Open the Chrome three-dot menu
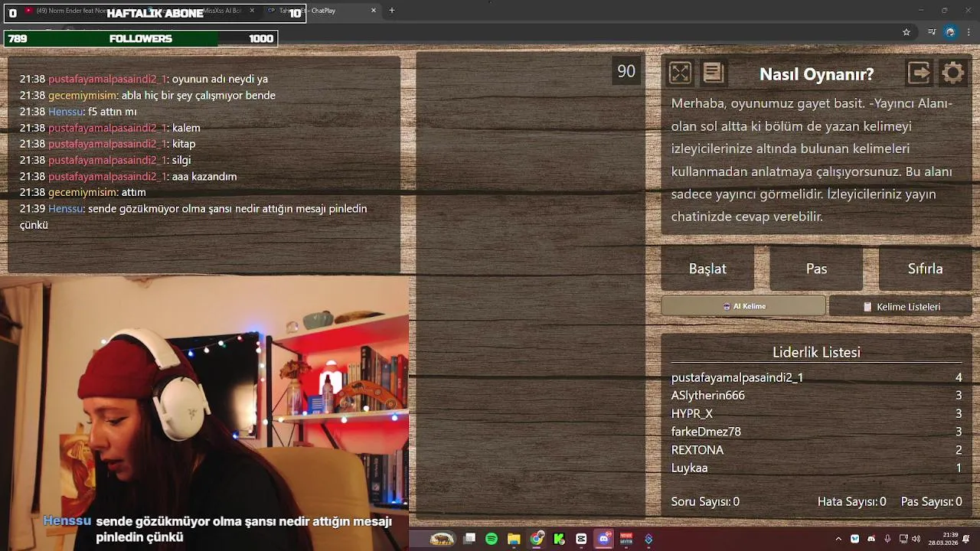Image resolution: width=980 pixels, height=551 pixels. click(x=969, y=32)
